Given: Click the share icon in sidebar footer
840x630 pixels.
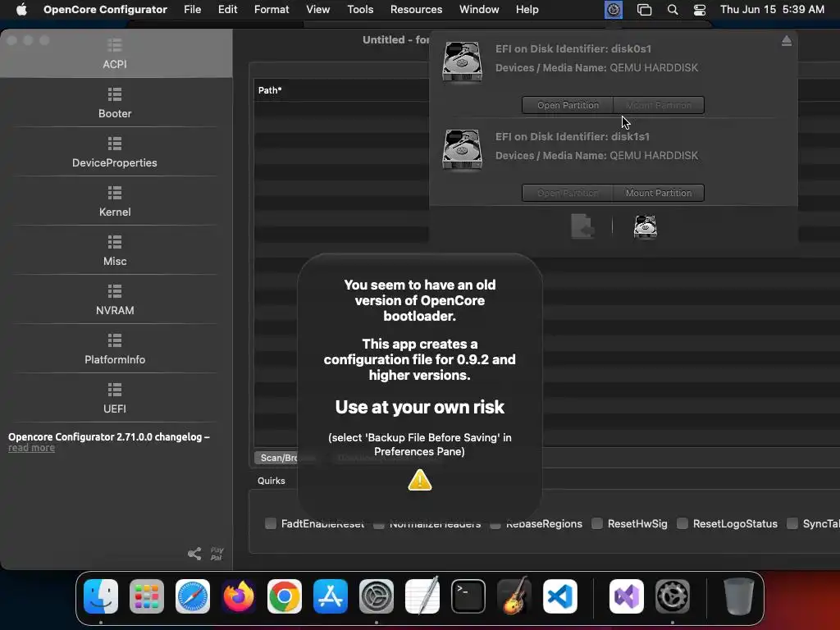Looking at the screenshot, I should click(194, 554).
